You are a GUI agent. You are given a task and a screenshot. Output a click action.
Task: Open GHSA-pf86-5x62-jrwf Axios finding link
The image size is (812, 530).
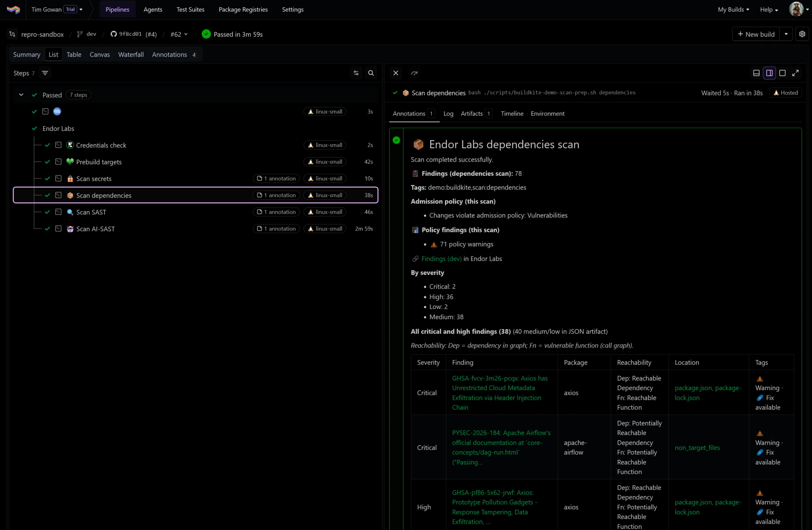tap(495, 507)
